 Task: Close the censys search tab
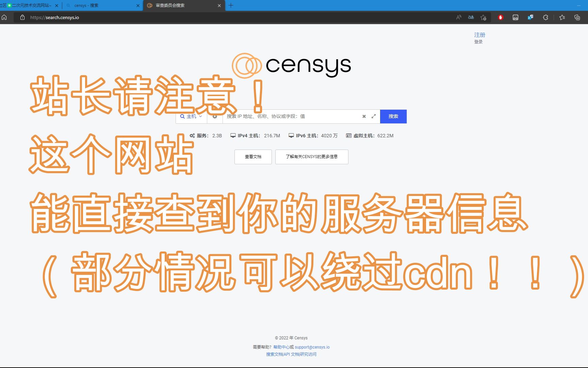pyautogui.click(x=138, y=5)
